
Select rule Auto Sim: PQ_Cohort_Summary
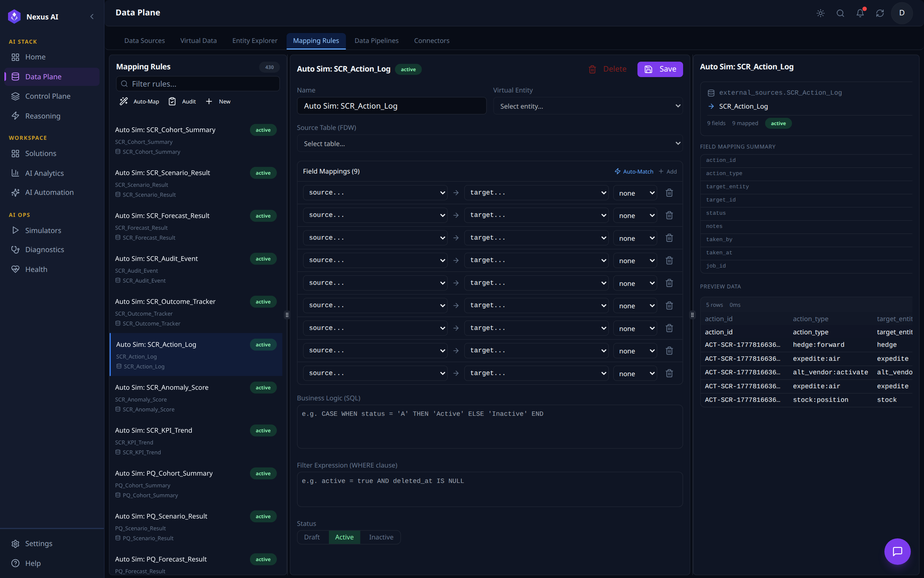(196, 484)
